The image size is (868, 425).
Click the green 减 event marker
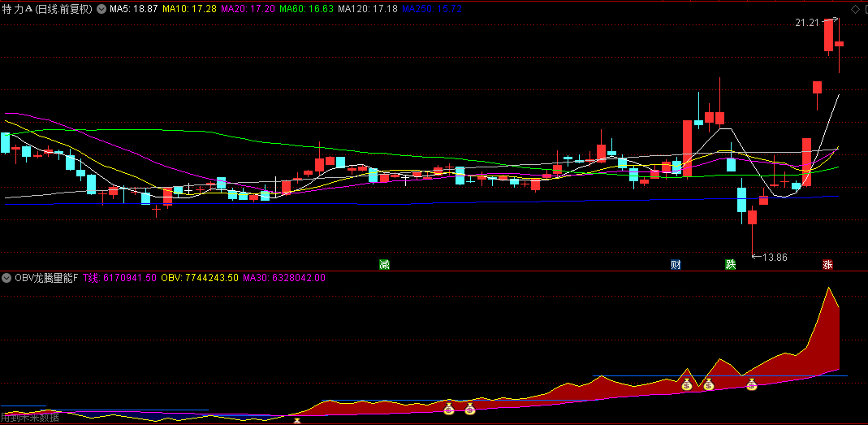[x=384, y=264]
